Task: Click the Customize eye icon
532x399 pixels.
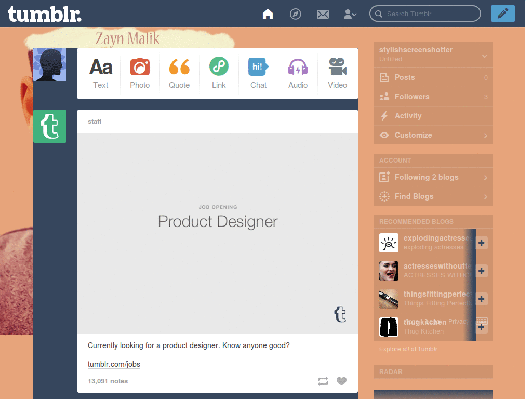Action: point(384,135)
